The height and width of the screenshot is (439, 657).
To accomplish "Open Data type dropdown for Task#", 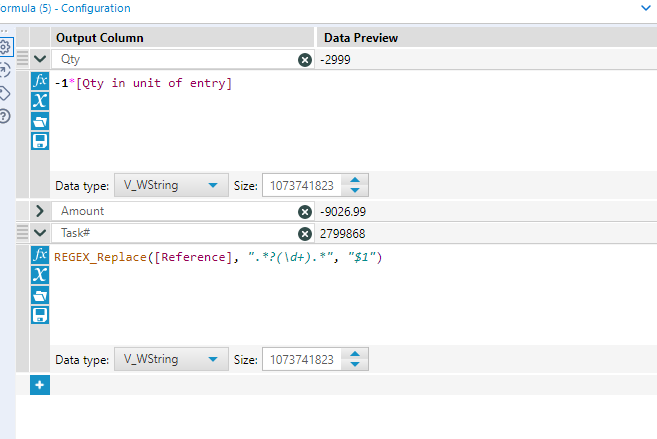I will (171, 359).
